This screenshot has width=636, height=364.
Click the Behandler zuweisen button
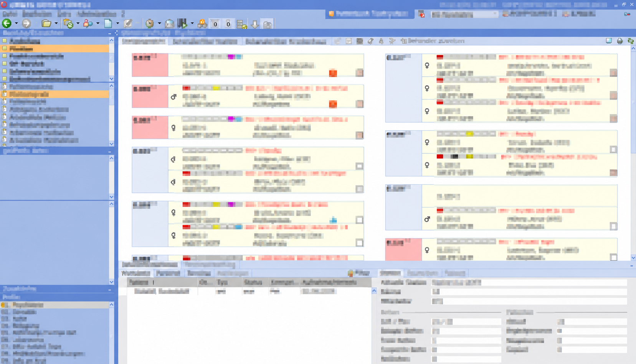(x=433, y=41)
